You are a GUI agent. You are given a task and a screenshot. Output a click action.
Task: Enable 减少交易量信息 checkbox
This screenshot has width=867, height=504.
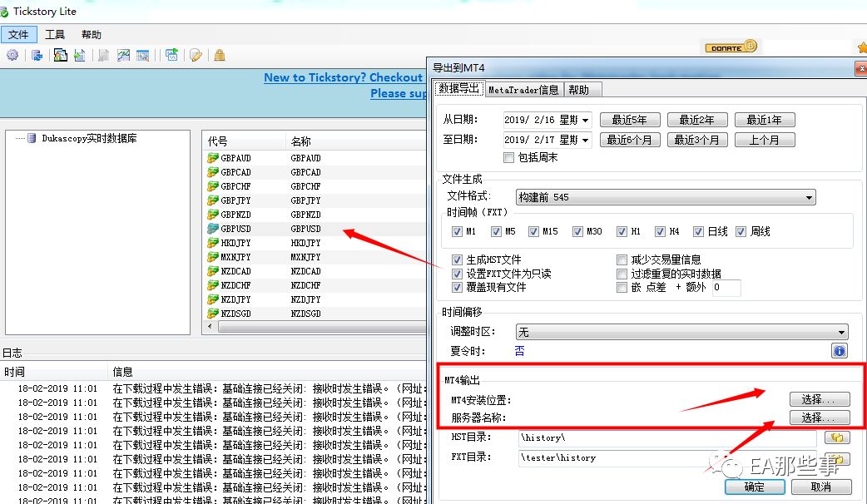click(x=622, y=259)
